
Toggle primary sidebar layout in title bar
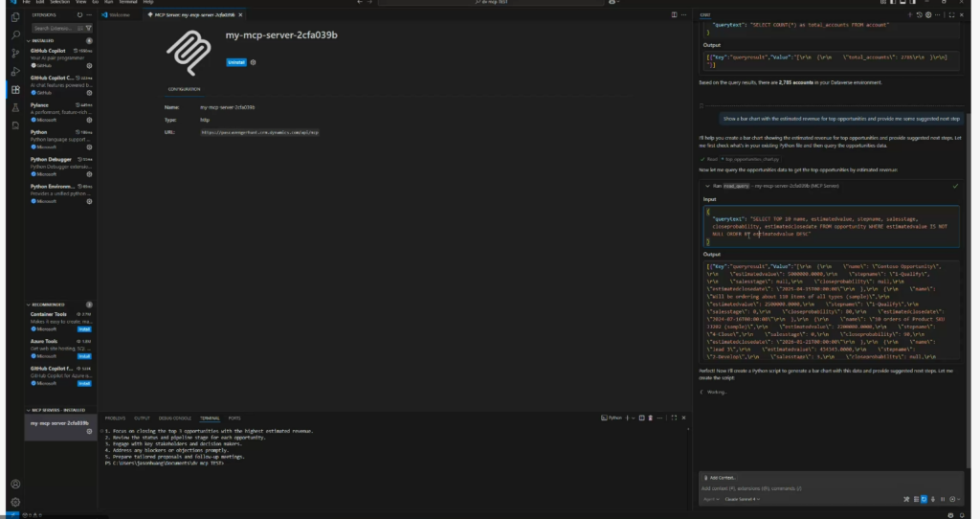(893, 2)
